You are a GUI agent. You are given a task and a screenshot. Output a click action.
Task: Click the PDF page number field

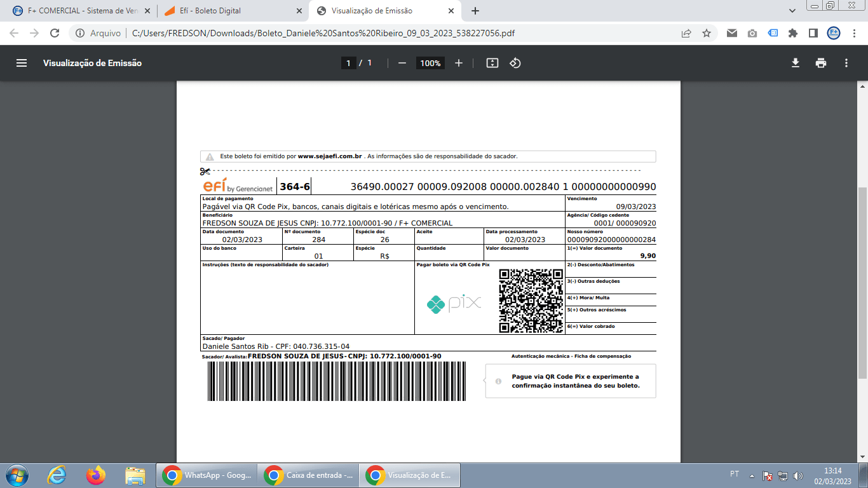[348, 63]
